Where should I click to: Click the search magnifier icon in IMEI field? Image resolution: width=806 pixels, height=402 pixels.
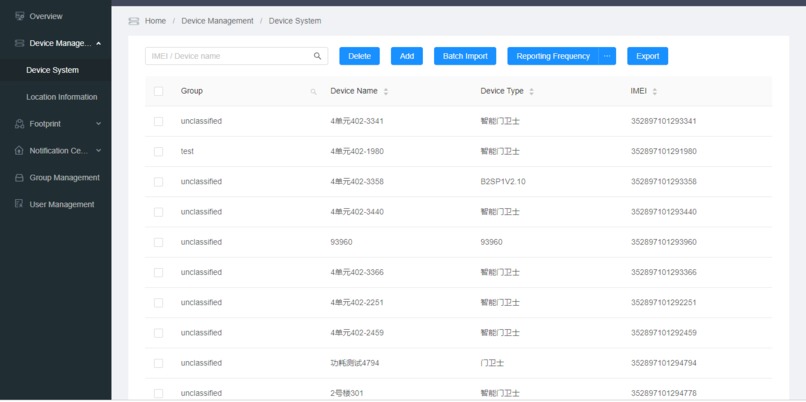pos(317,56)
